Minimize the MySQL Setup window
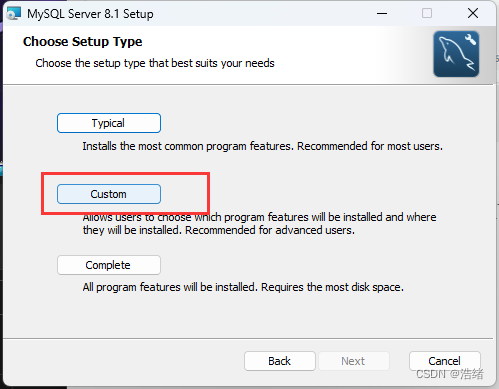The image size is (499, 389). (382, 14)
